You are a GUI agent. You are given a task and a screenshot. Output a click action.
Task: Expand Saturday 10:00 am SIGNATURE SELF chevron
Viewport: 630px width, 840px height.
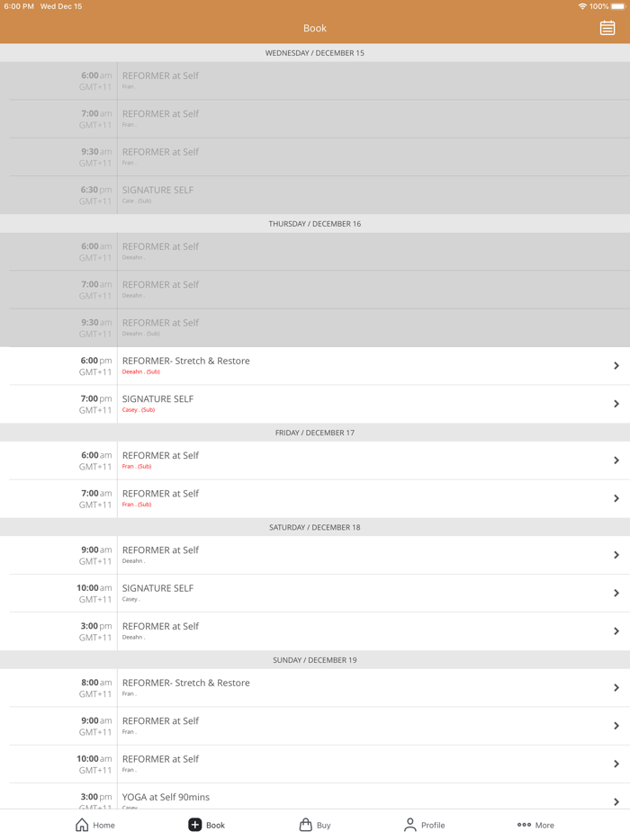616,594
